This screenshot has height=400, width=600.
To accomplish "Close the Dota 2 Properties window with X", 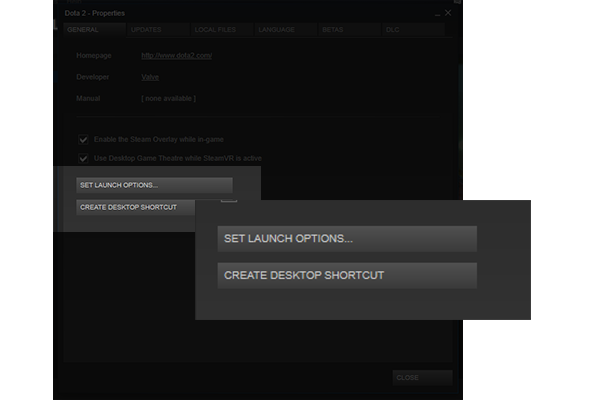I will point(448,13).
